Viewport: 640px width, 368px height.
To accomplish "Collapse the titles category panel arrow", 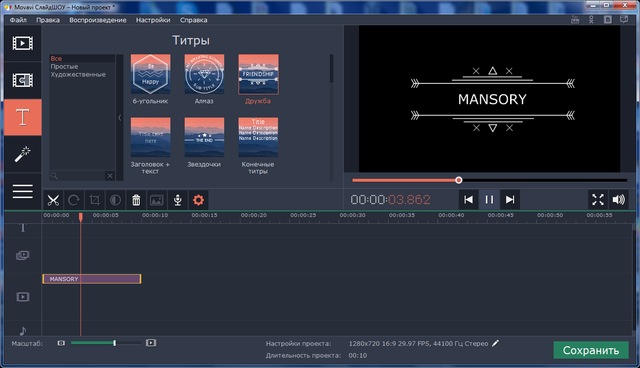I will coord(120,117).
